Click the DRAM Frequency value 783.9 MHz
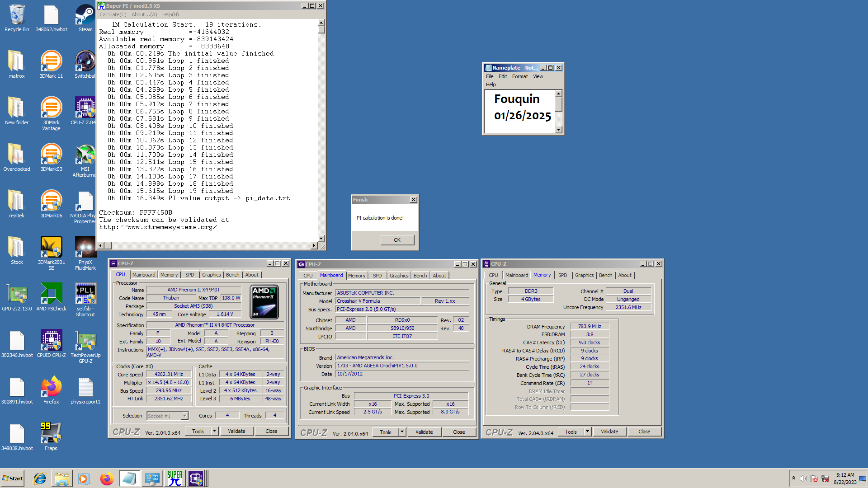 pyautogui.click(x=590, y=326)
